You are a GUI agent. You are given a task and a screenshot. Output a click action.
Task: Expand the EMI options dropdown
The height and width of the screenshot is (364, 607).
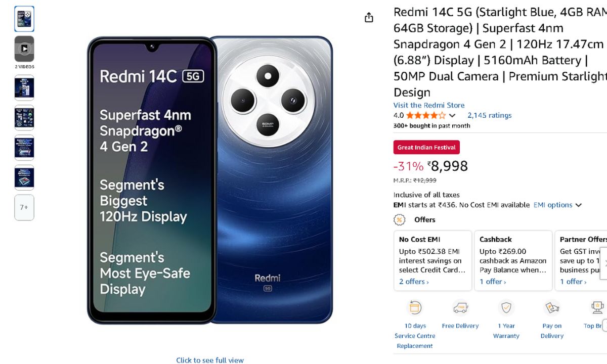[557, 205]
